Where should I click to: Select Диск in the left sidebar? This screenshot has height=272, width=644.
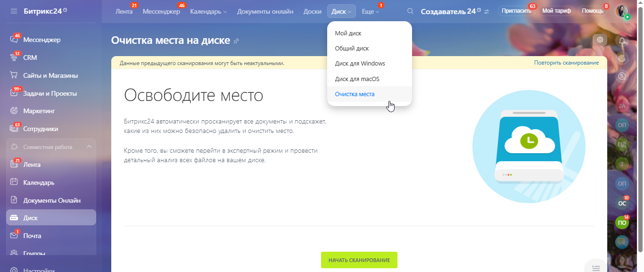coord(51,218)
